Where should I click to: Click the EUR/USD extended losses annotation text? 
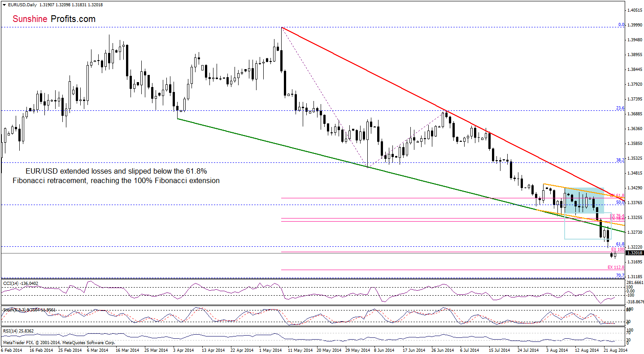116,176
